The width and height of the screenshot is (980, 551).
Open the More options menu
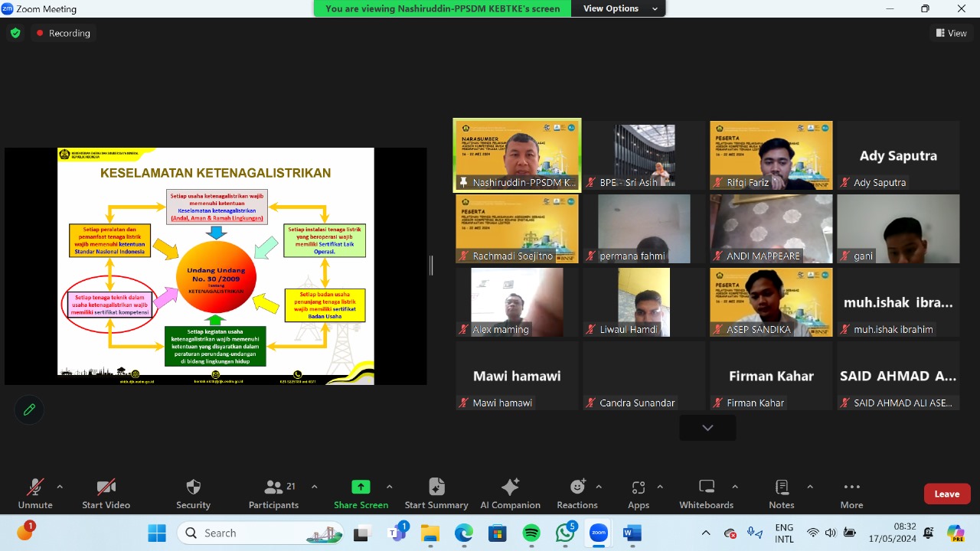coord(851,487)
